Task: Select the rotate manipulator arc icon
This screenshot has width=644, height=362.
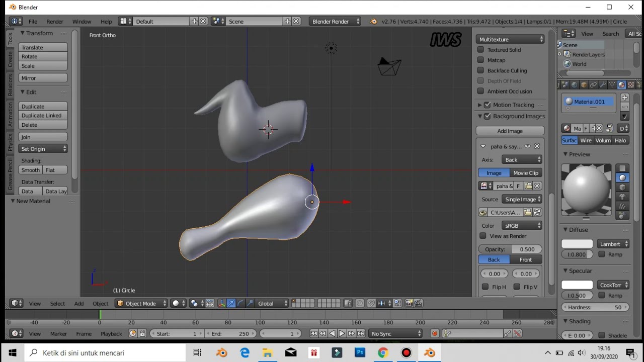Action: click(240, 303)
